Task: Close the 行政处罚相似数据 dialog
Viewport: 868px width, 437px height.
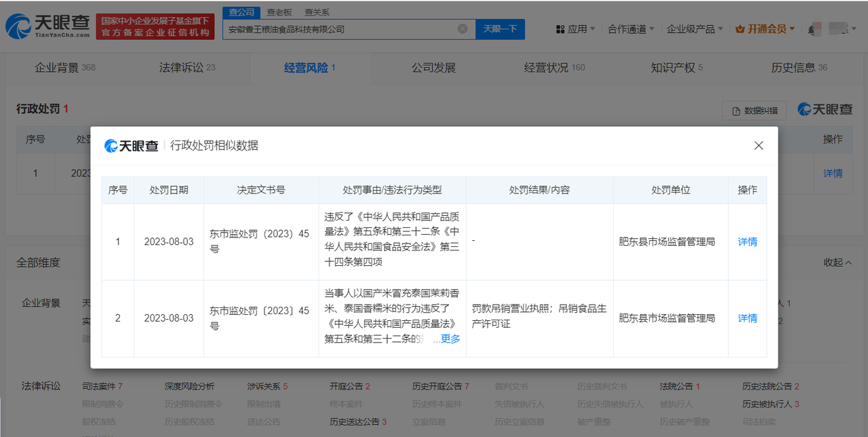Action: click(x=759, y=146)
